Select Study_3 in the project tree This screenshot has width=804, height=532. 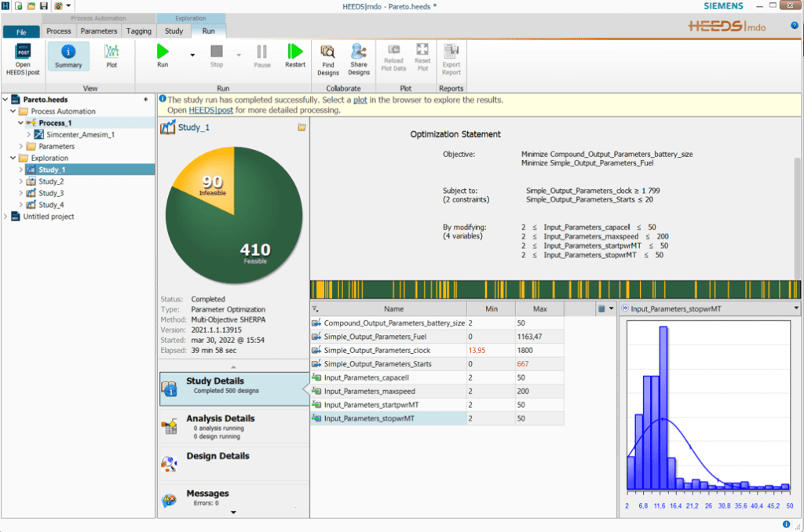(x=51, y=193)
